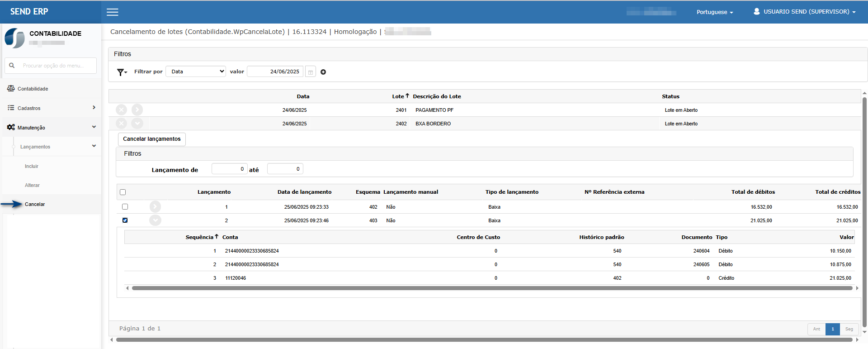
Task: Click the Contabilidade scales icon
Action: 11,88
